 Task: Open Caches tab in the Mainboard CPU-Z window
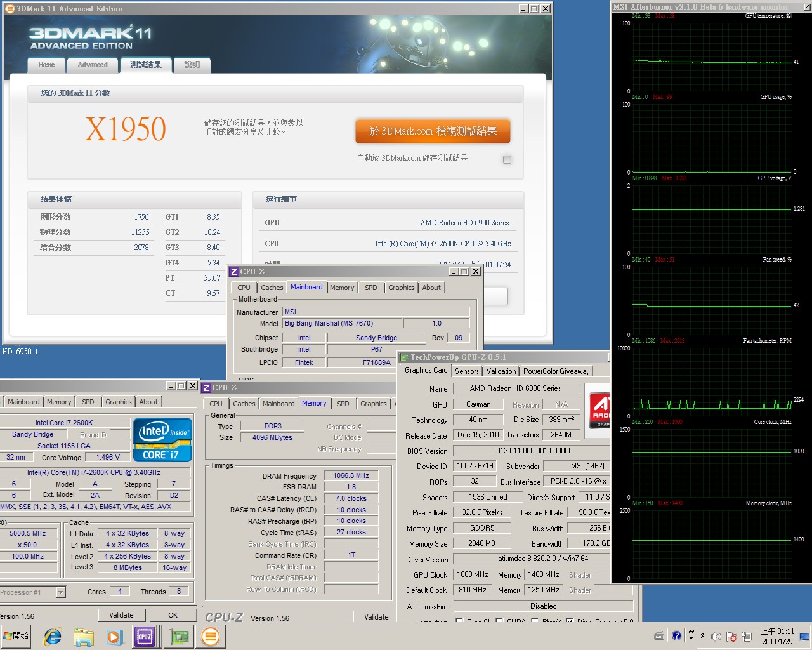(272, 288)
